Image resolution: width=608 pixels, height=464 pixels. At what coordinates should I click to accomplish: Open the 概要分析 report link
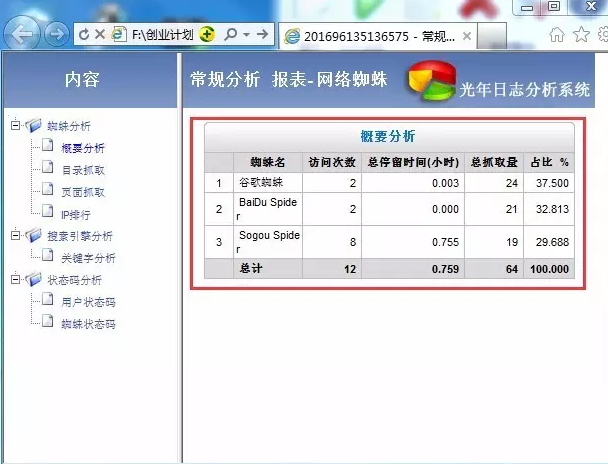point(83,148)
